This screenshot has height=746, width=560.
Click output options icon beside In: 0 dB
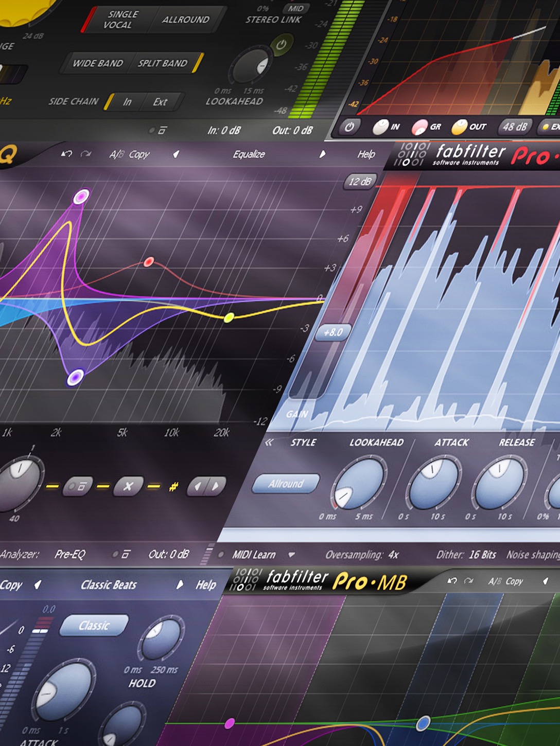(159, 131)
